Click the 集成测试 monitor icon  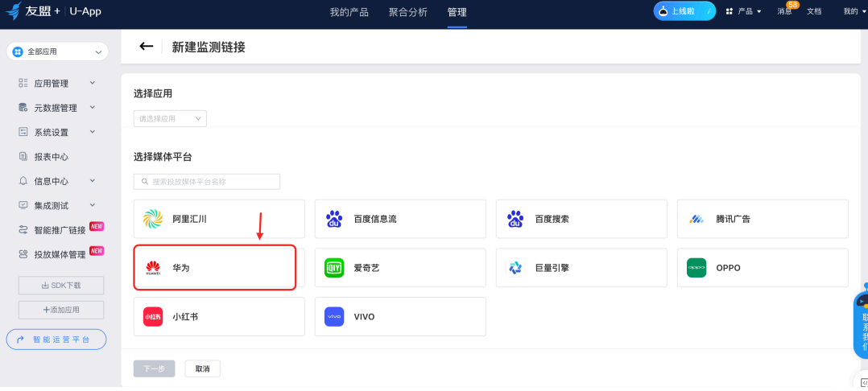click(x=23, y=205)
